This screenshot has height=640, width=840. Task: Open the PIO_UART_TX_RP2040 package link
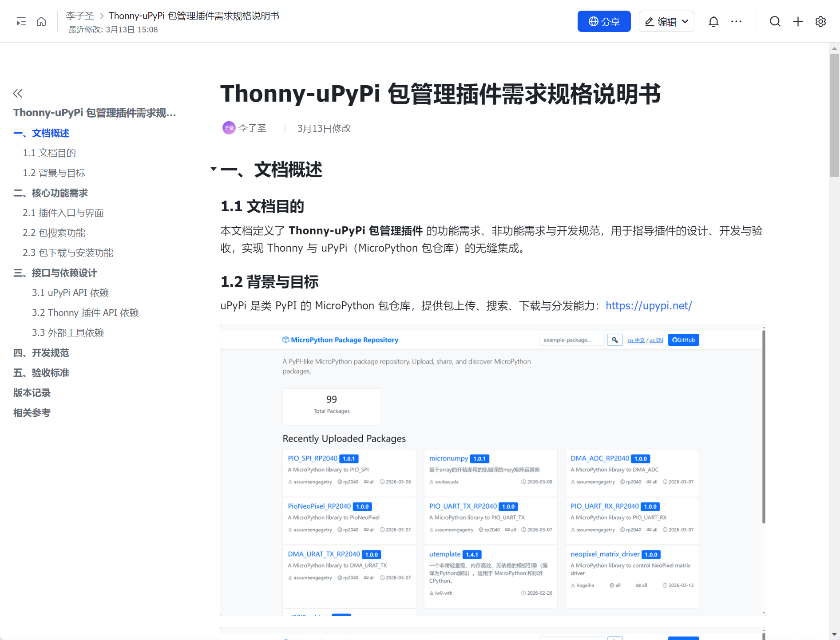click(x=463, y=506)
